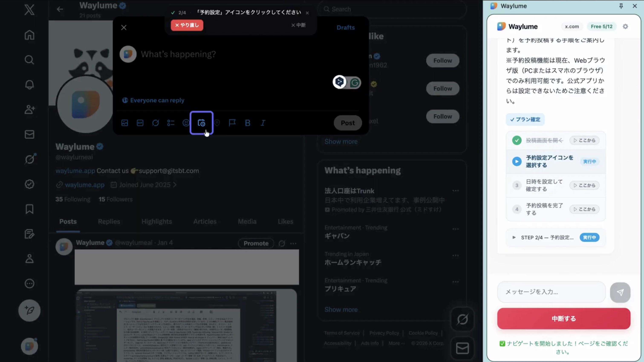Screen dimensions: 644x362
Task: Click the What's happening text field
Action: (178, 54)
